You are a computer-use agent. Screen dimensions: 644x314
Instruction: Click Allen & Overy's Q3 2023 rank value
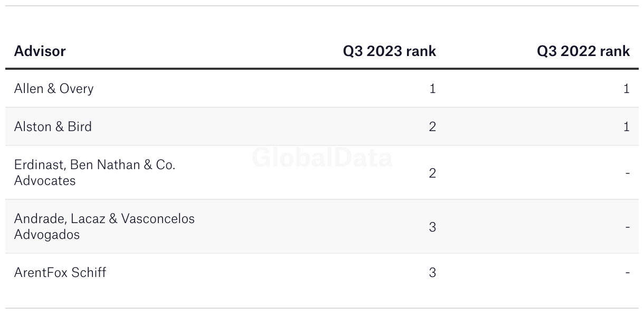click(433, 88)
